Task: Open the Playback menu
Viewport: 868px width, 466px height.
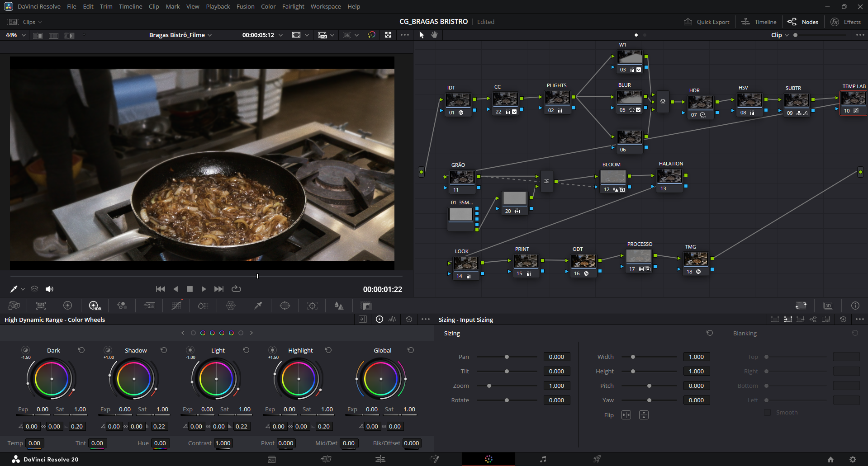Action: pos(218,6)
